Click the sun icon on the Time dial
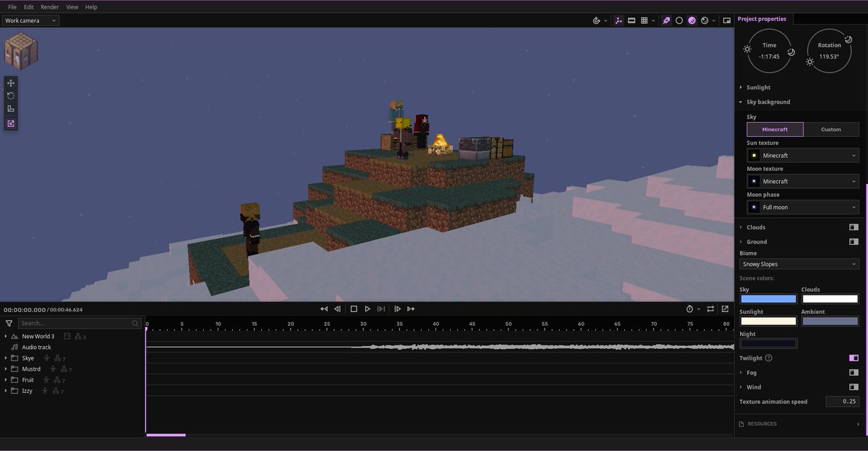868x451 pixels. 747,49
